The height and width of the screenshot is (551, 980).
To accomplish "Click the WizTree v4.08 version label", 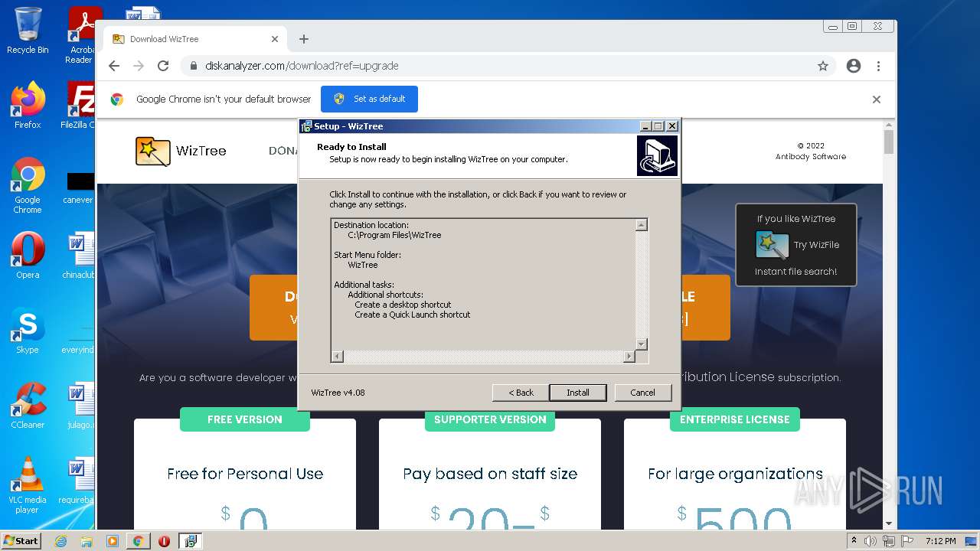I will (x=338, y=393).
